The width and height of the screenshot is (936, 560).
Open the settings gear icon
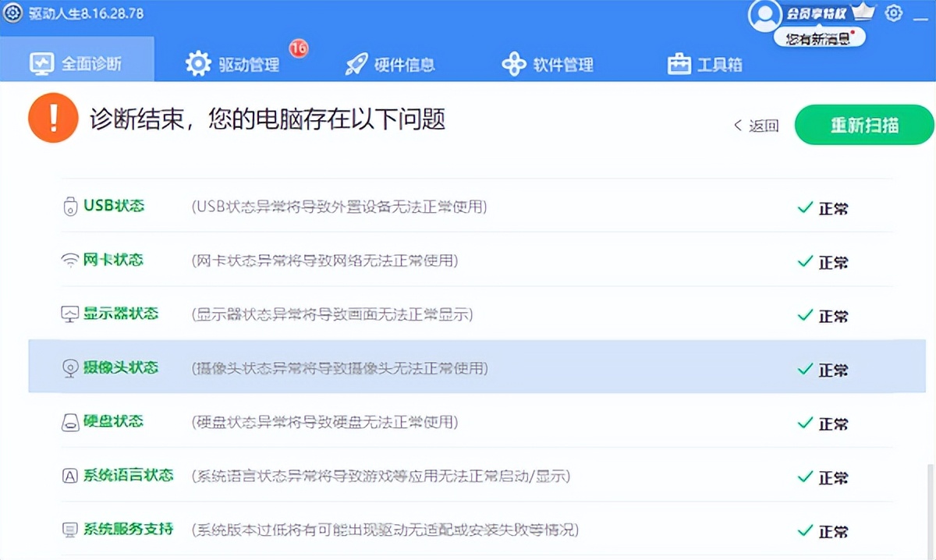click(893, 12)
